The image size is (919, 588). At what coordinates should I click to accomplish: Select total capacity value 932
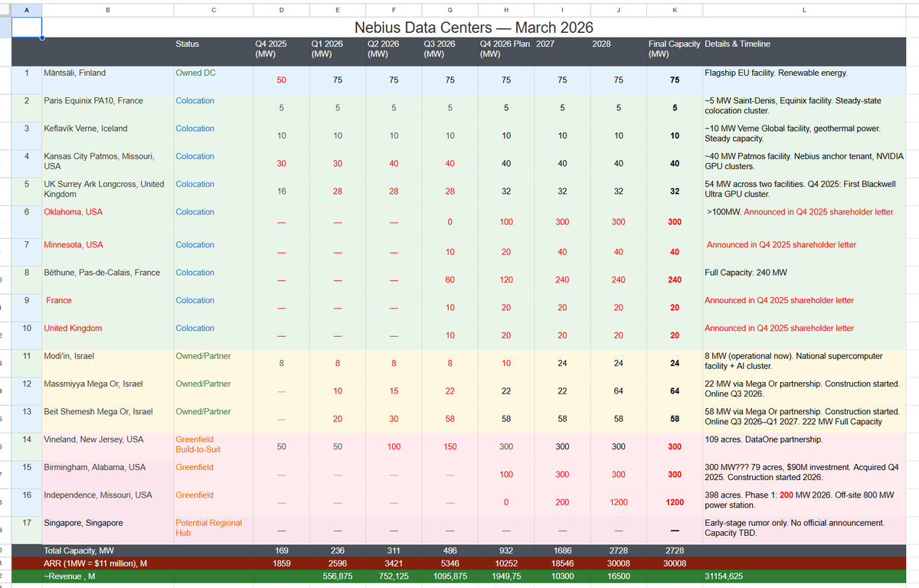coord(505,550)
